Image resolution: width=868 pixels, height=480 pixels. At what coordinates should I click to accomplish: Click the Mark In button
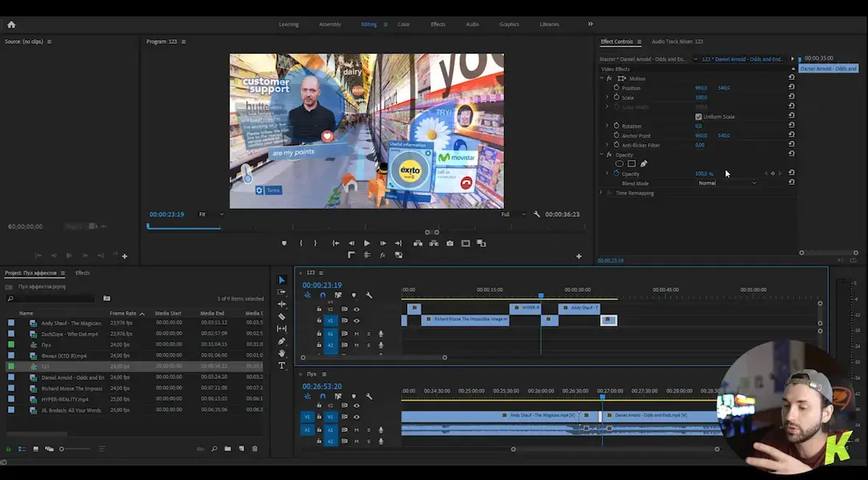coord(301,243)
